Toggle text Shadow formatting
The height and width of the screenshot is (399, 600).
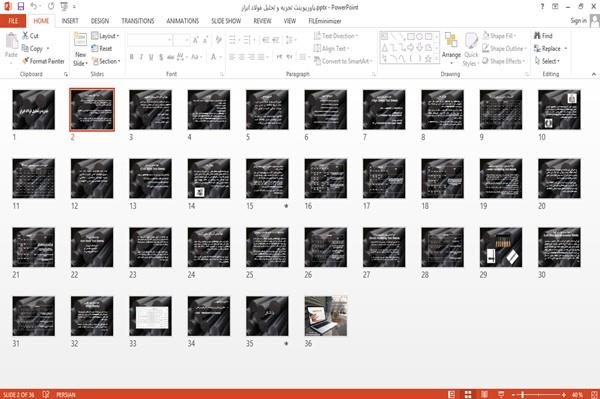[161, 57]
